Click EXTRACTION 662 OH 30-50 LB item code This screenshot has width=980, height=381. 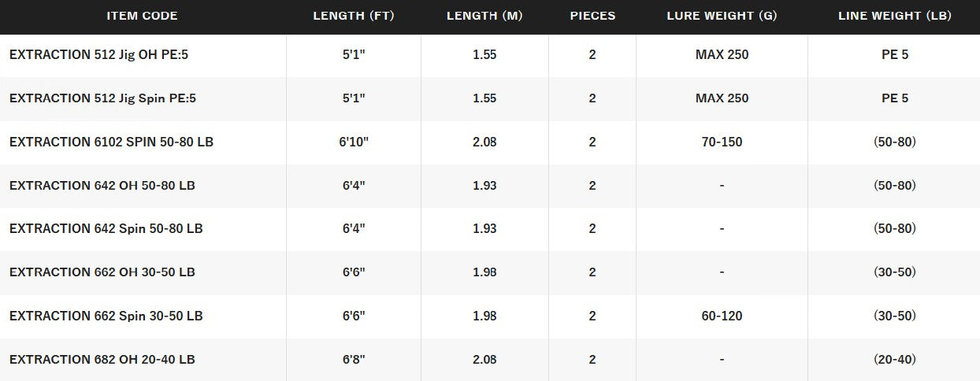(x=102, y=272)
